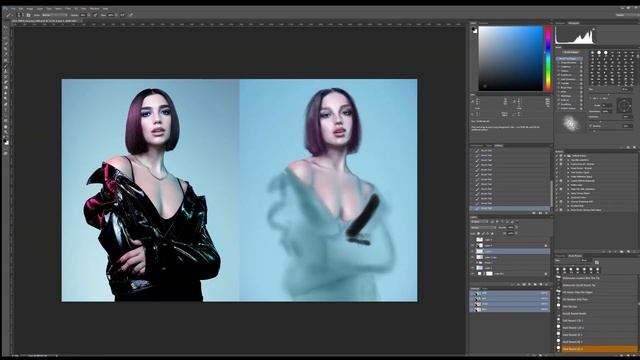Viewport: 640px width, 360px height.
Task: Toggle the Dual Brush checkbox
Action: [558, 75]
